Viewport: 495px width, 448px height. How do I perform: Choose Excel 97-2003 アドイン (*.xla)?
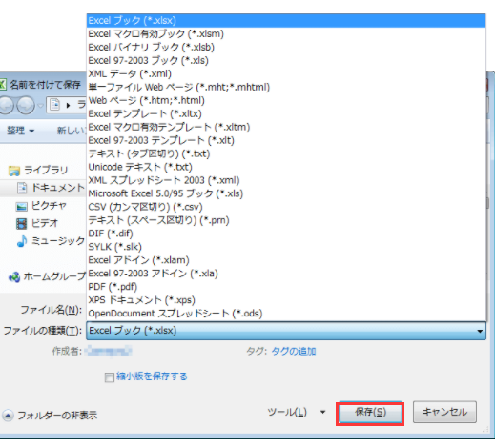(286, 275)
